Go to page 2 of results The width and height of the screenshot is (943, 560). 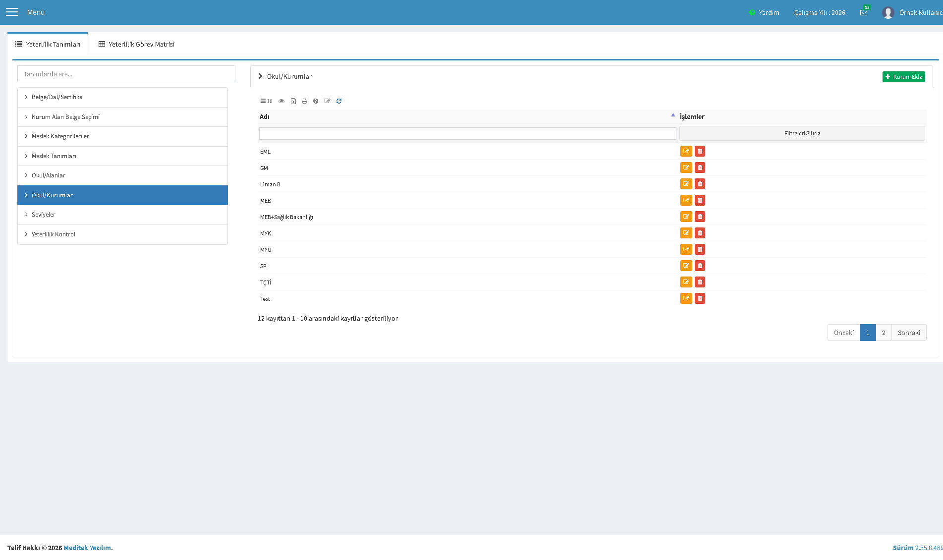click(x=884, y=333)
